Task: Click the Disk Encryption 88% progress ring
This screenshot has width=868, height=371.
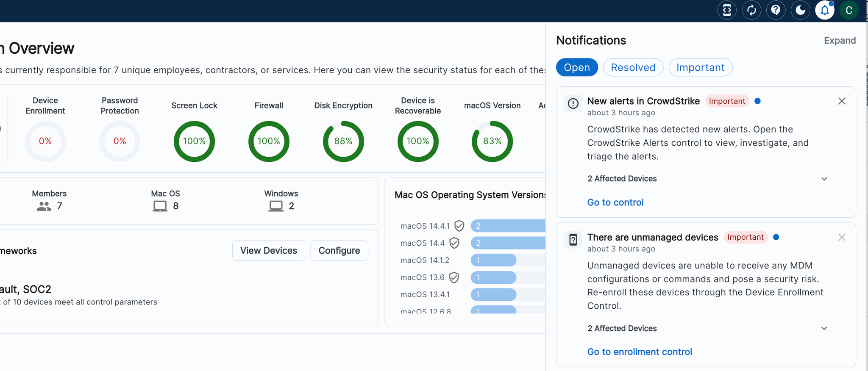Action: (x=343, y=141)
